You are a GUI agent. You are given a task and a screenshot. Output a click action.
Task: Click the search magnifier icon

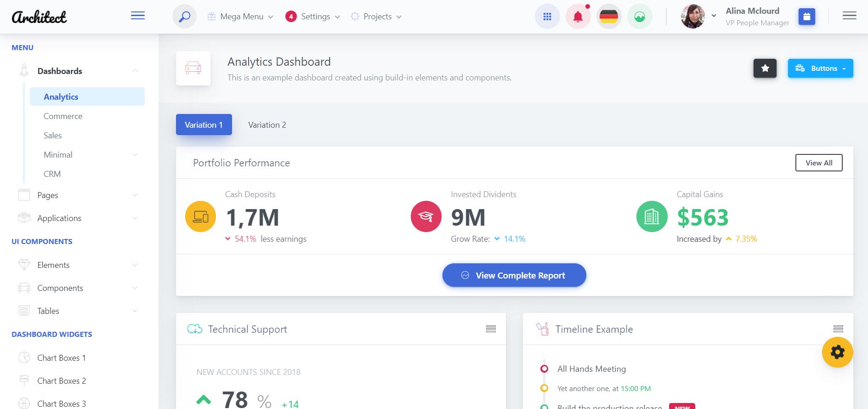point(184,17)
